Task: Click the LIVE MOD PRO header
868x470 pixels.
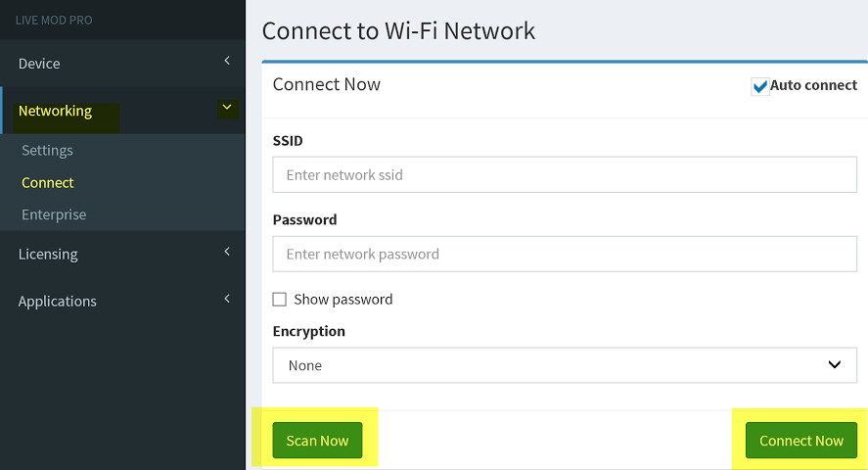Action: tap(54, 21)
